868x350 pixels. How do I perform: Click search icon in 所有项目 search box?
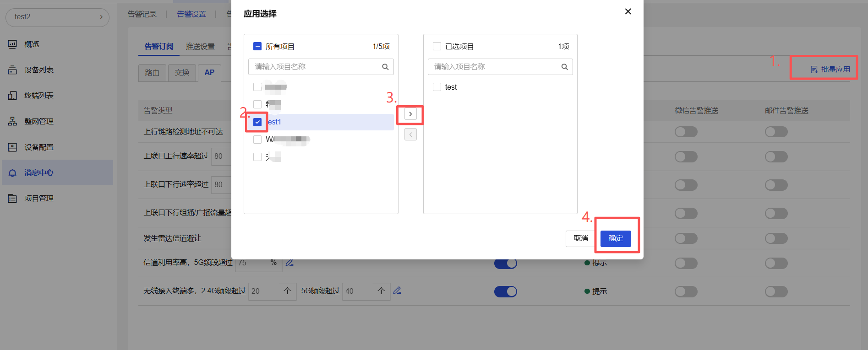click(x=385, y=67)
